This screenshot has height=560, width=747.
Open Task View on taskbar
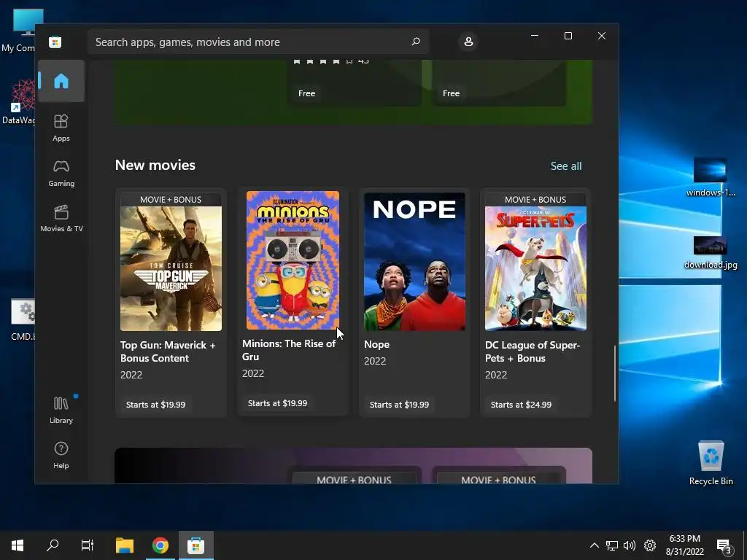coord(88,545)
